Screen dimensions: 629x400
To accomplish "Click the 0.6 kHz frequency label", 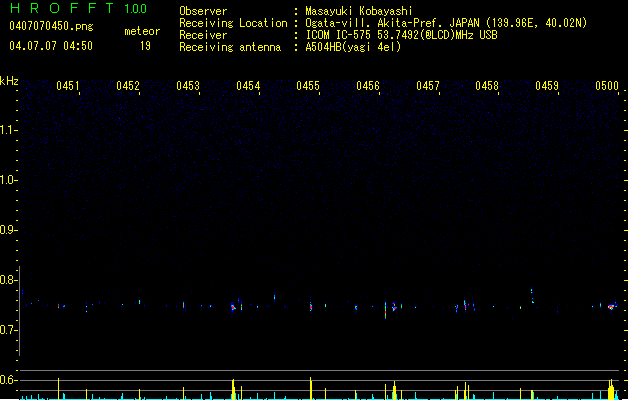I will [x=7, y=380].
